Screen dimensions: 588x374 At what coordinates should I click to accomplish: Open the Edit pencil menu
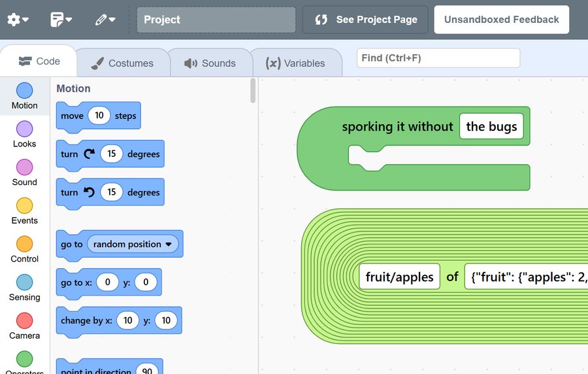[105, 20]
